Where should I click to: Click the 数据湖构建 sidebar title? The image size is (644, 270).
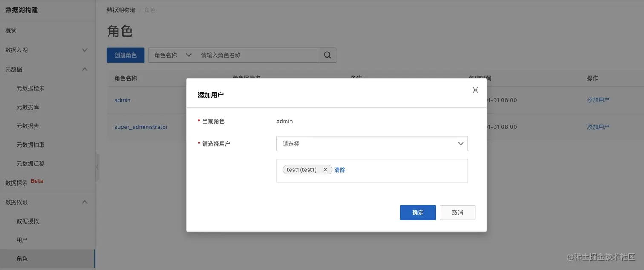[22, 9]
